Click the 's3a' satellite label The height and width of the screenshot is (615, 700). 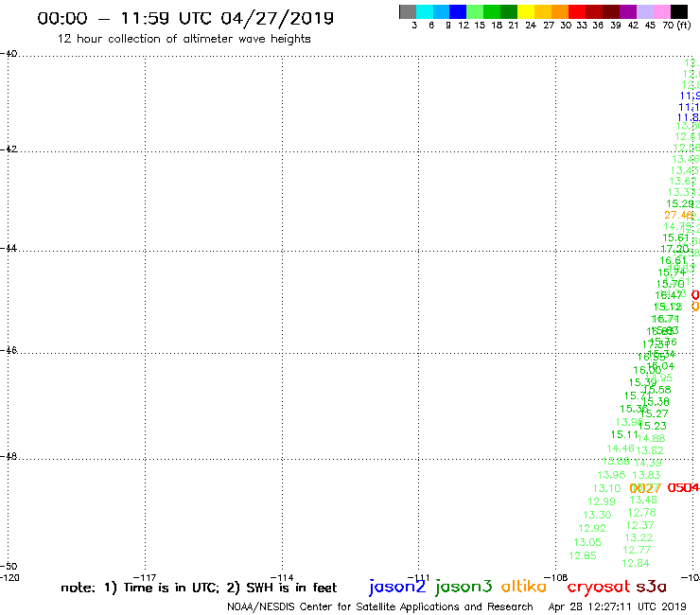pos(651,587)
